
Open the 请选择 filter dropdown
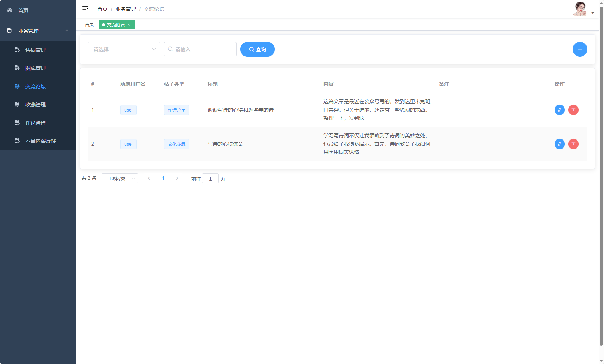tap(124, 49)
